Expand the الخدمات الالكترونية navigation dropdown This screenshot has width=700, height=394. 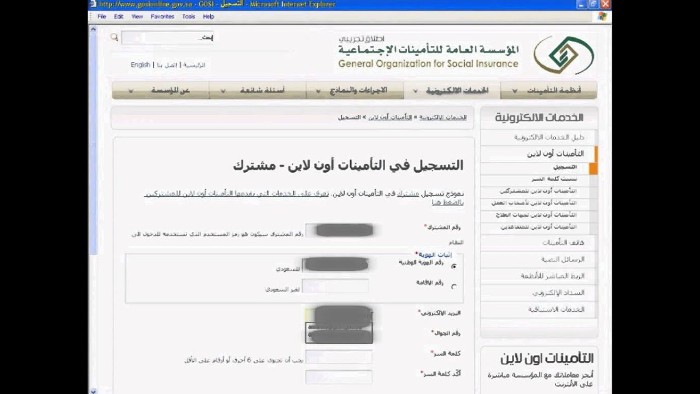452,91
